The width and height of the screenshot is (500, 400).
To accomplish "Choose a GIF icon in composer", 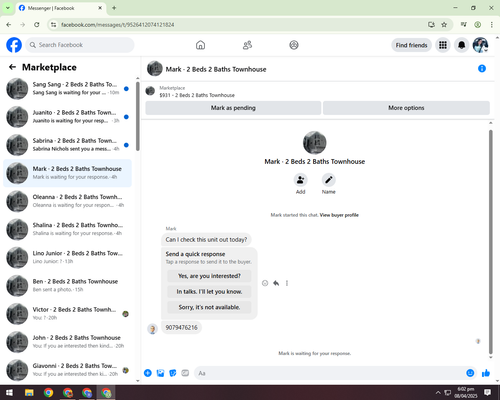I will pyautogui.click(x=185, y=373).
